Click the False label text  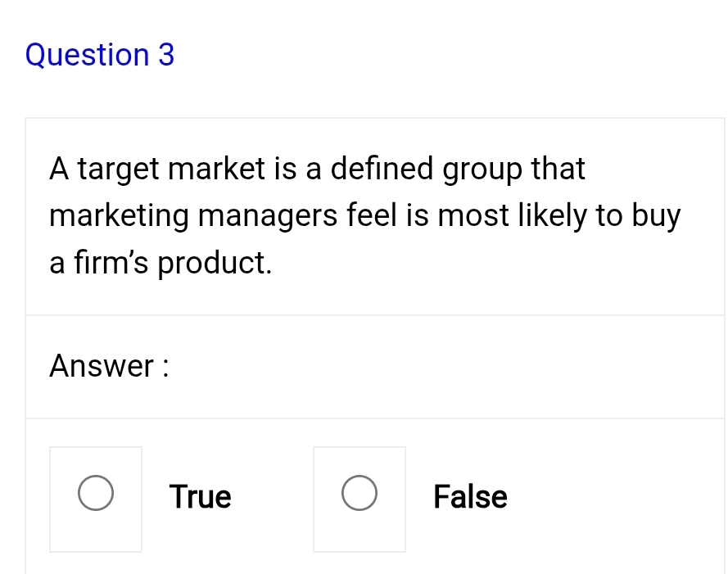pos(470,496)
